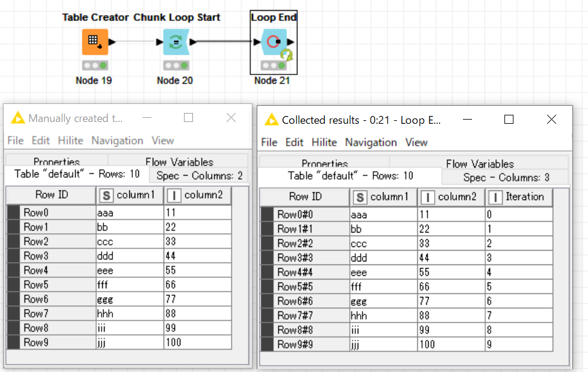The width and height of the screenshot is (588, 372).
Task: Open the Hilite menu in the left table window
Action: coord(70,141)
